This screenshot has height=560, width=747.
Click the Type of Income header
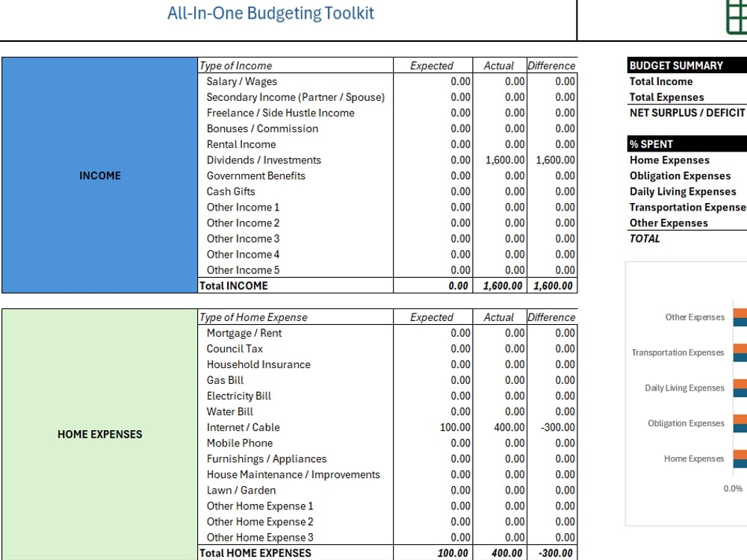click(235, 66)
